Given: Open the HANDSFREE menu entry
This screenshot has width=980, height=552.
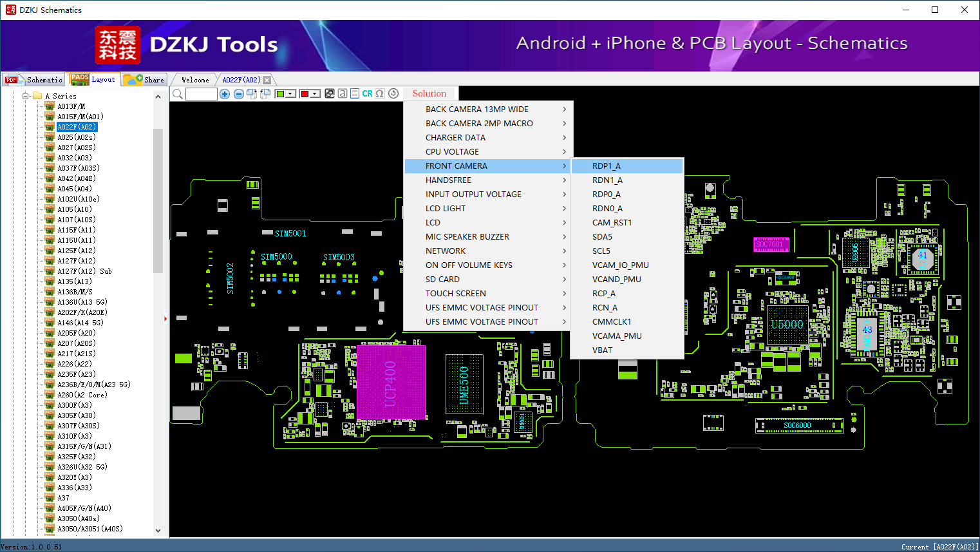Looking at the screenshot, I should [x=487, y=180].
